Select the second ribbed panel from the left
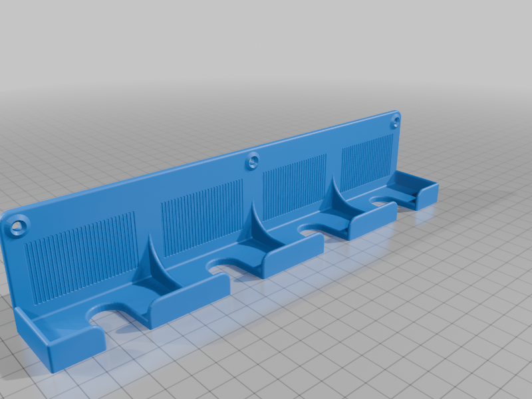The image size is (532, 399). (201, 214)
